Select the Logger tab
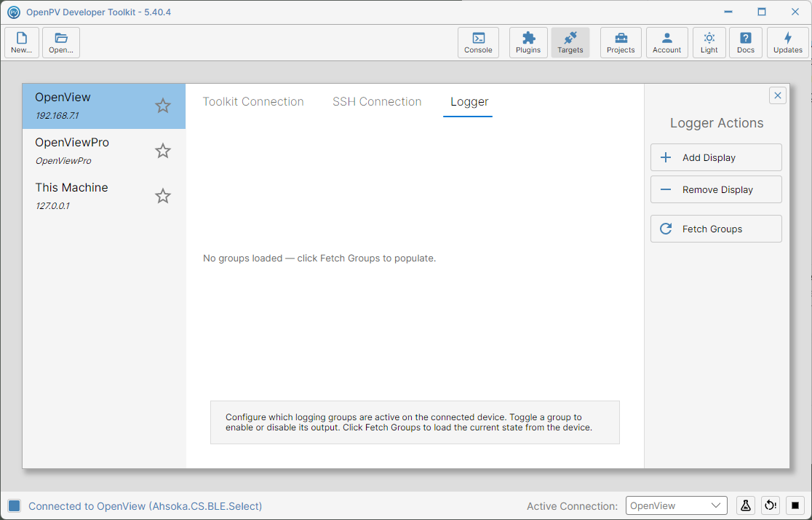Viewport: 812px width, 520px height. pos(469,102)
